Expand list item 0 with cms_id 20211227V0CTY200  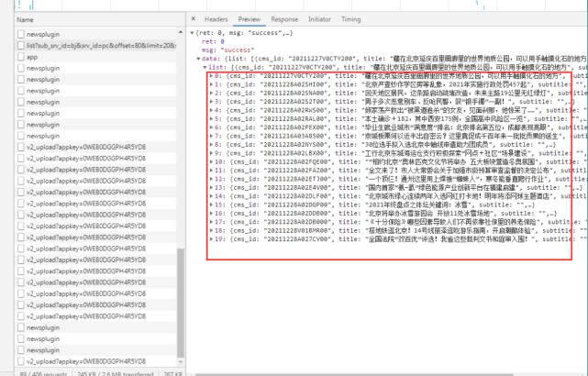[x=212, y=76]
